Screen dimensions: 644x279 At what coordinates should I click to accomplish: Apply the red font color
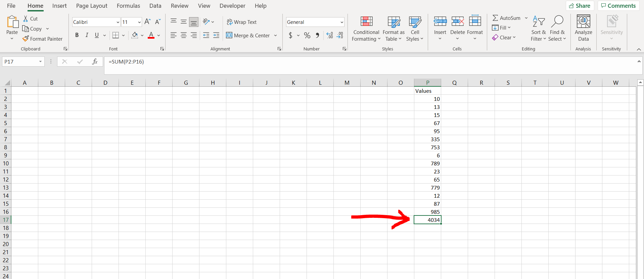click(151, 35)
